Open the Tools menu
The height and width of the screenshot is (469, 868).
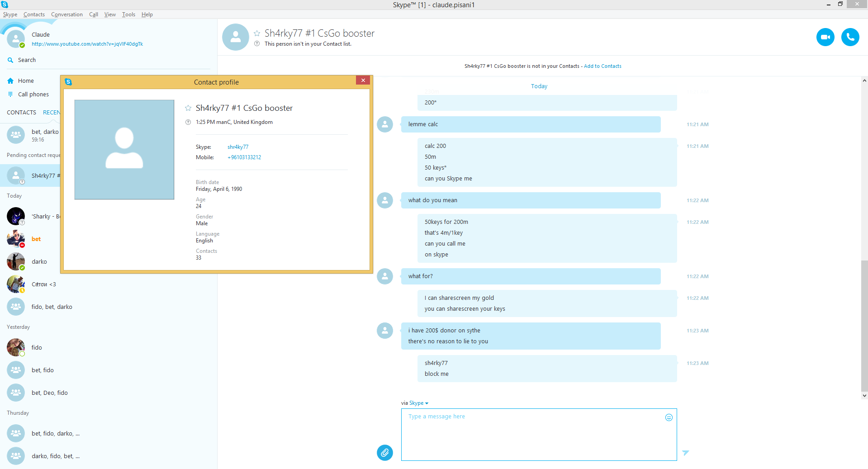[128, 14]
